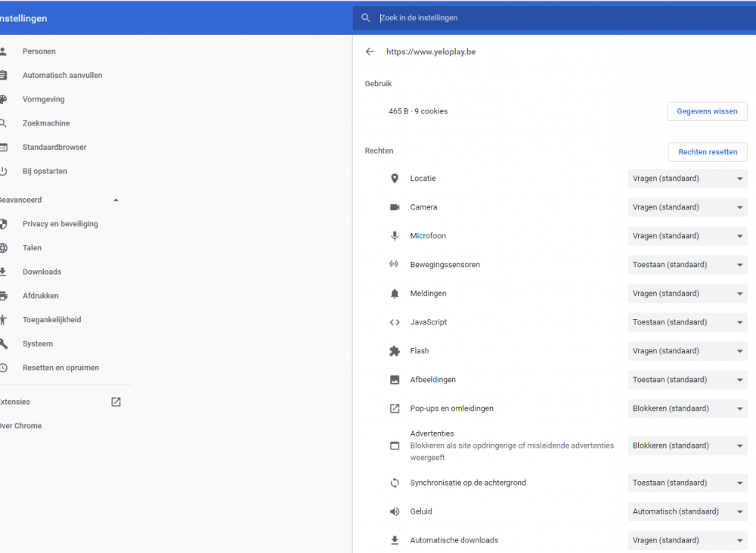Screen dimensions: 756x553
Task: Change the Pop-ups en omleidingen dropdown
Action: pyautogui.click(x=687, y=409)
